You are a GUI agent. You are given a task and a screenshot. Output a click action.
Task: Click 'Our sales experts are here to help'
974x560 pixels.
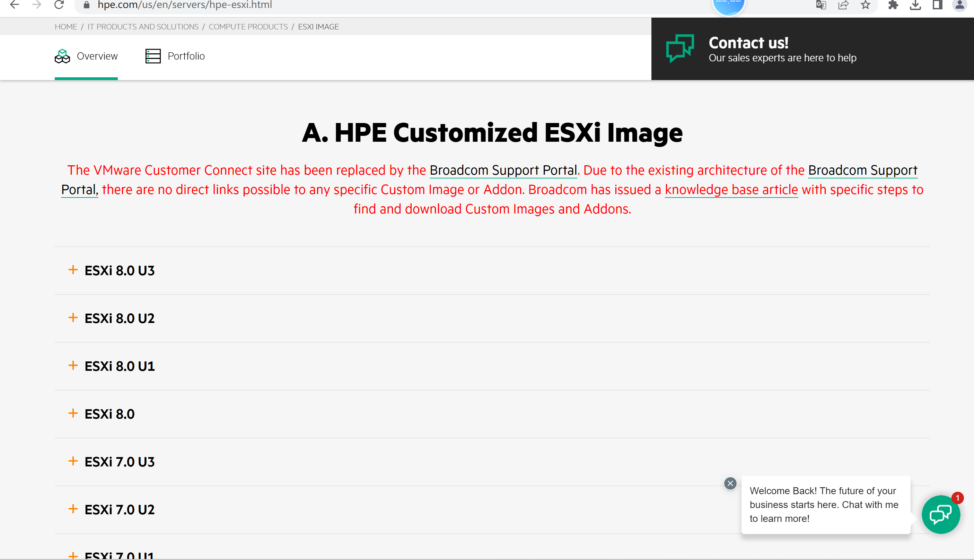coord(782,58)
